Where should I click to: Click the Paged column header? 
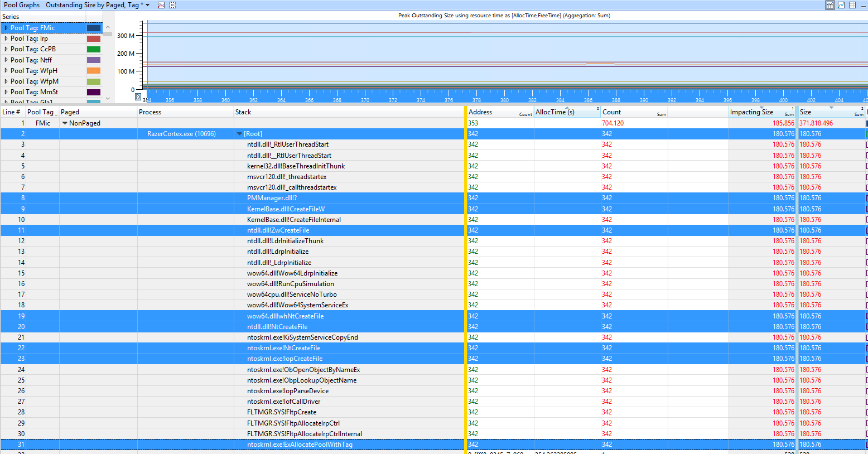(98, 112)
